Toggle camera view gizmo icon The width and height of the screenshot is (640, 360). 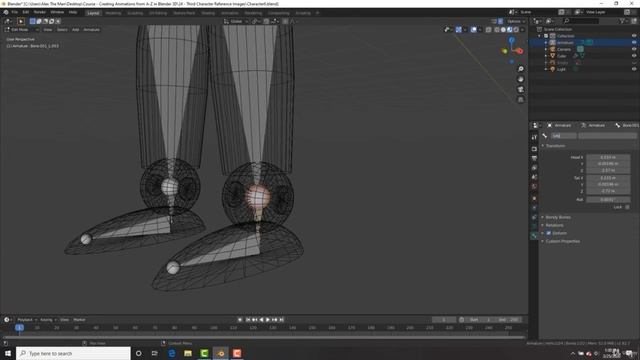click(x=520, y=89)
